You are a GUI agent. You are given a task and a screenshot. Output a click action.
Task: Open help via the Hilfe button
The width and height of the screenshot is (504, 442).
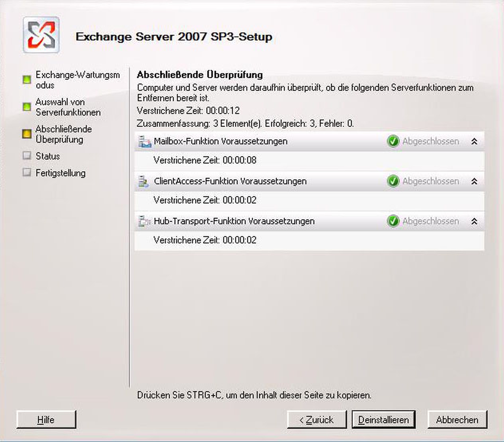point(46,420)
